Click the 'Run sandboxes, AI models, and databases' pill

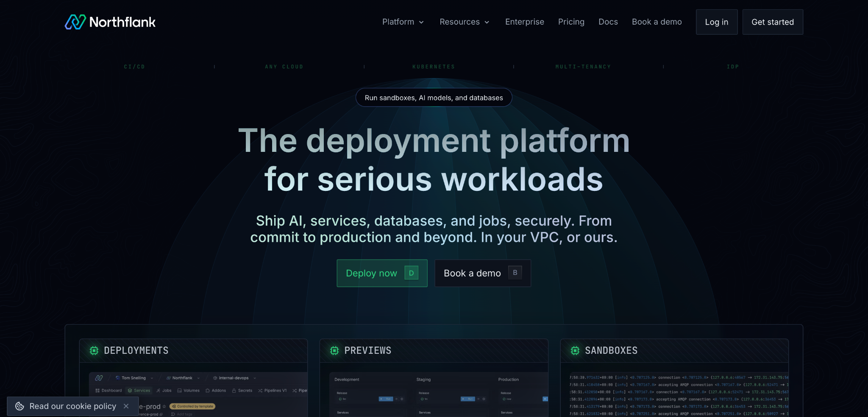[x=434, y=98]
